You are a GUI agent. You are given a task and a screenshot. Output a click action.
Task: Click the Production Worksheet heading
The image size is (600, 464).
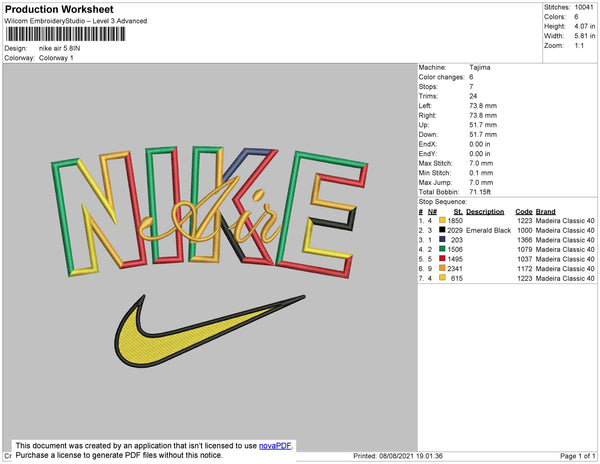point(59,9)
